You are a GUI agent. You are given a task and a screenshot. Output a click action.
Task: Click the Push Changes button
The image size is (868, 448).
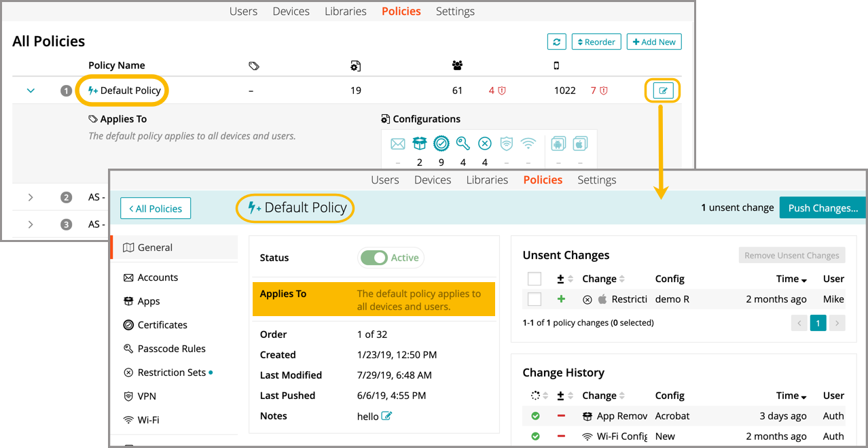click(x=822, y=208)
